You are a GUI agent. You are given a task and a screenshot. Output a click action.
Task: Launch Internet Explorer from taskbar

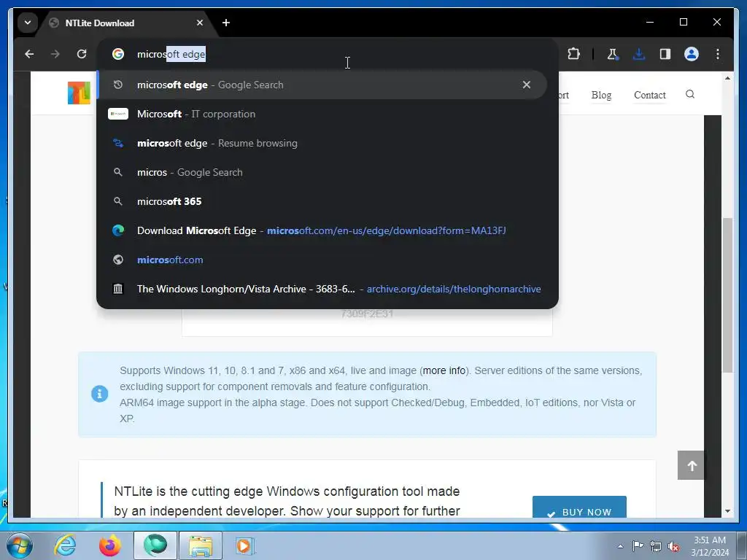(65, 545)
